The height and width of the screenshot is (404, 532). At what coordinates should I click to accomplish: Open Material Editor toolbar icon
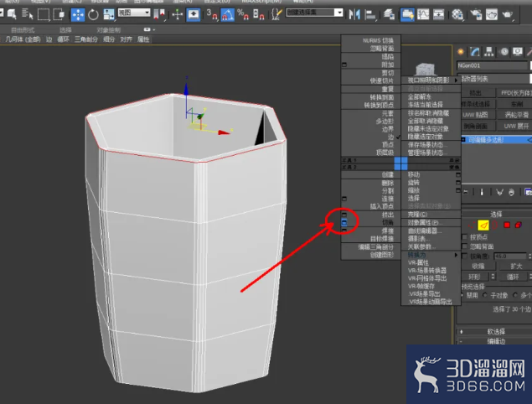457,14
